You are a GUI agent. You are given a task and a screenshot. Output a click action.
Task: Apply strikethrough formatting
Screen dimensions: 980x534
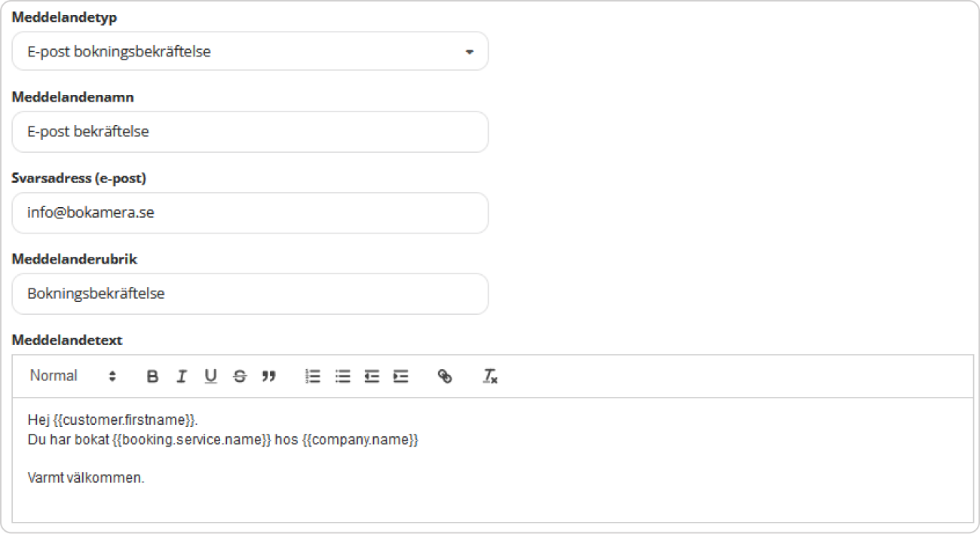tap(240, 377)
